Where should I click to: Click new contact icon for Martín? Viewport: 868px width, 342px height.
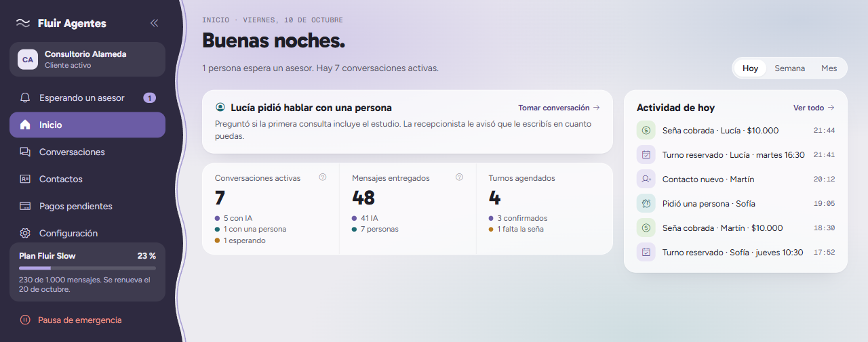click(646, 179)
